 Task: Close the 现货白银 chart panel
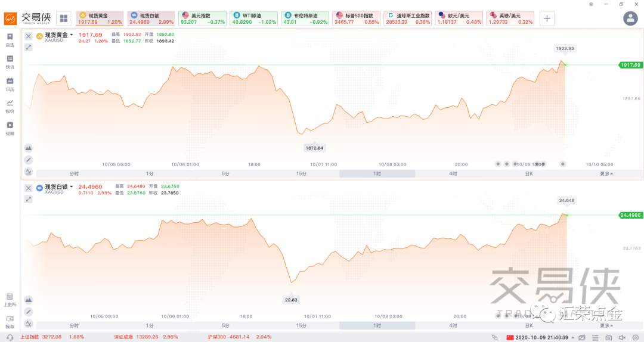click(x=29, y=188)
